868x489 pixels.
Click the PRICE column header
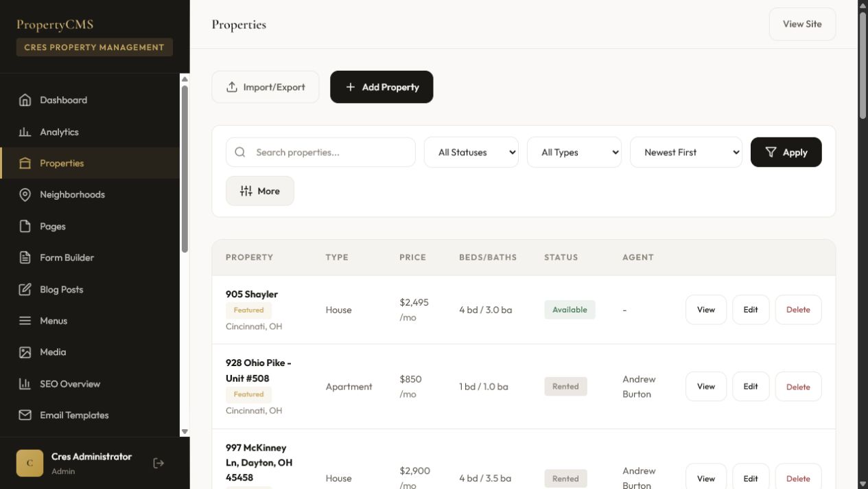[x=412, y=258]
